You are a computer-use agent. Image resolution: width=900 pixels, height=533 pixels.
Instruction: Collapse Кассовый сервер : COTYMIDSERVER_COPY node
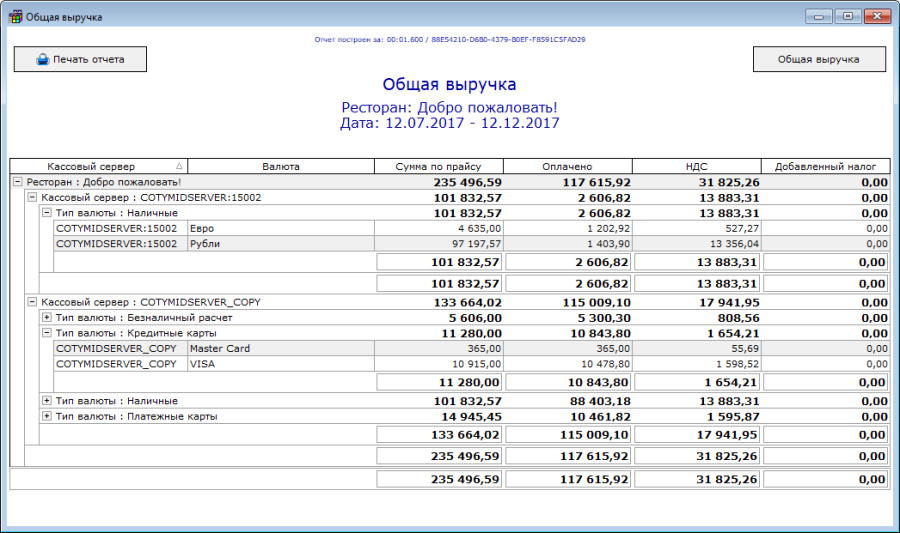coord(31,301)
